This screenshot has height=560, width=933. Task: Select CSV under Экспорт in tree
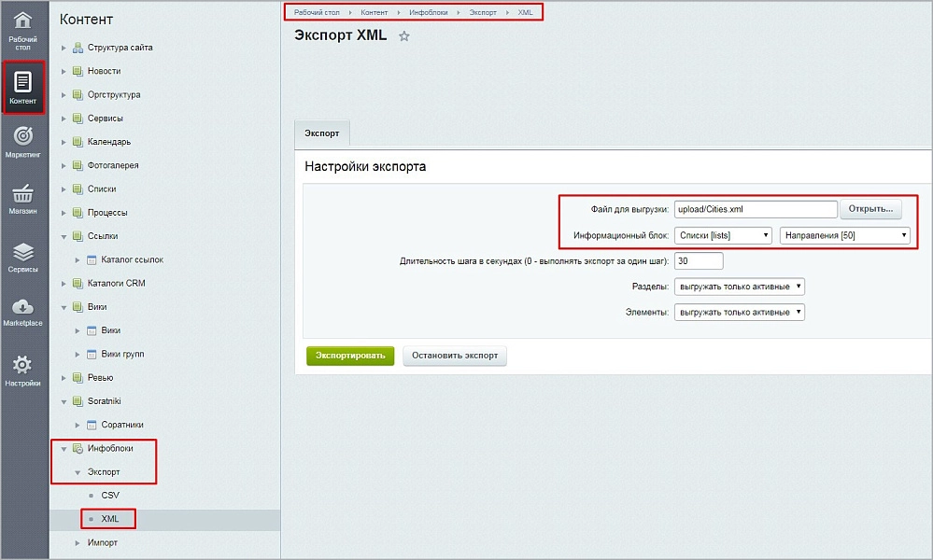pyautogui.click(x=110, y=496)
